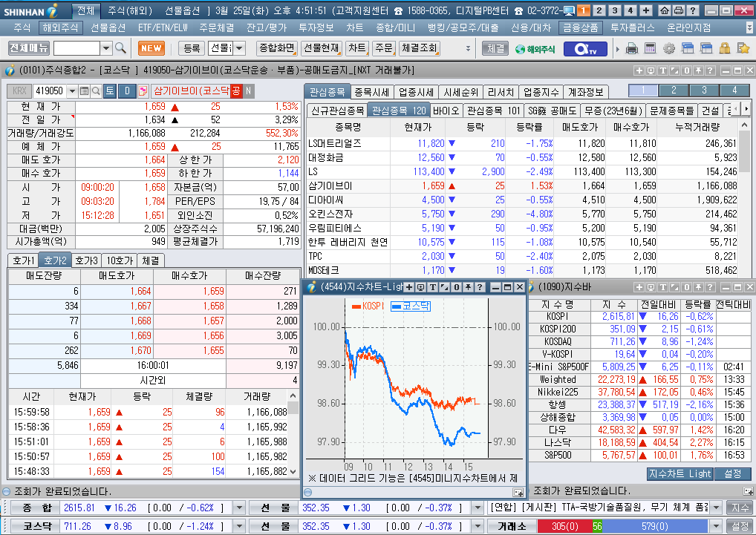This screenshot has width=756, height=535.
Task: Click the 종합화면 button
Action: pyautogui.click(x=277, y=48)
